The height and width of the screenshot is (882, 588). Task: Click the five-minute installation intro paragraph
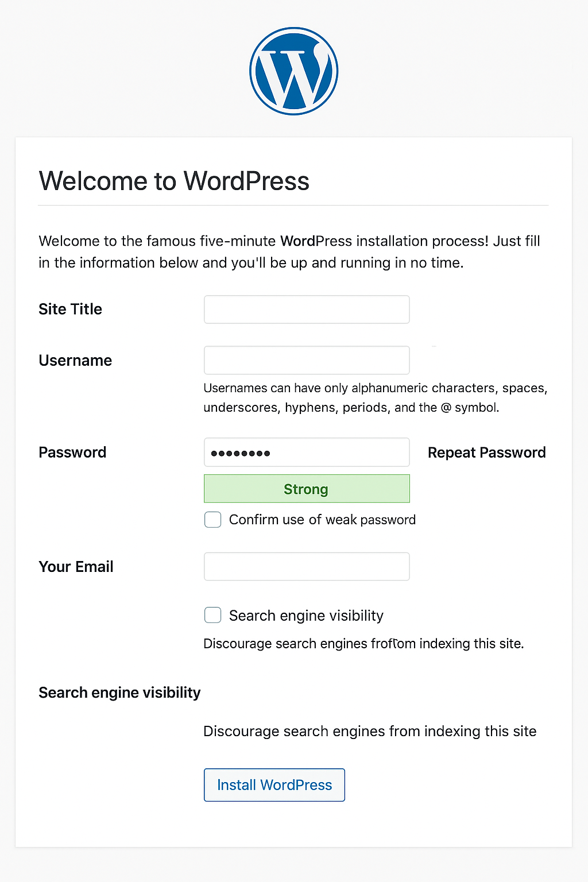point(289,252)
